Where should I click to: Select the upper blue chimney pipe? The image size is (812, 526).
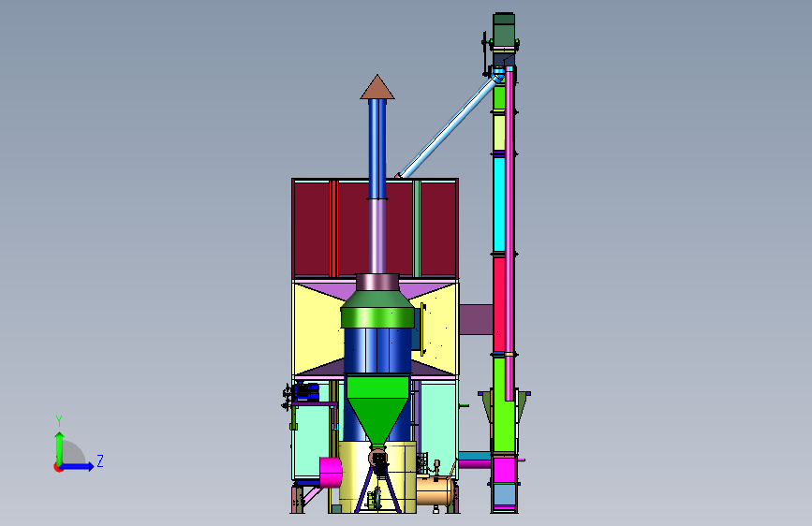click(377, 149)
